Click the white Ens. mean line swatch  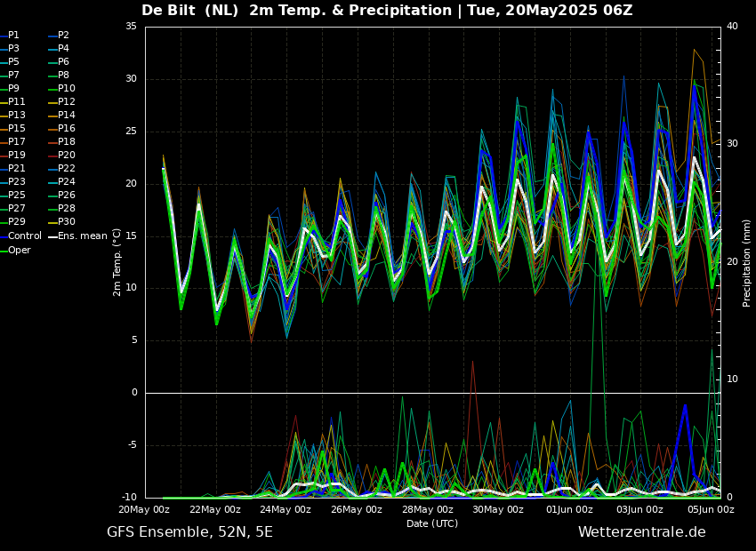coord(52,236)
